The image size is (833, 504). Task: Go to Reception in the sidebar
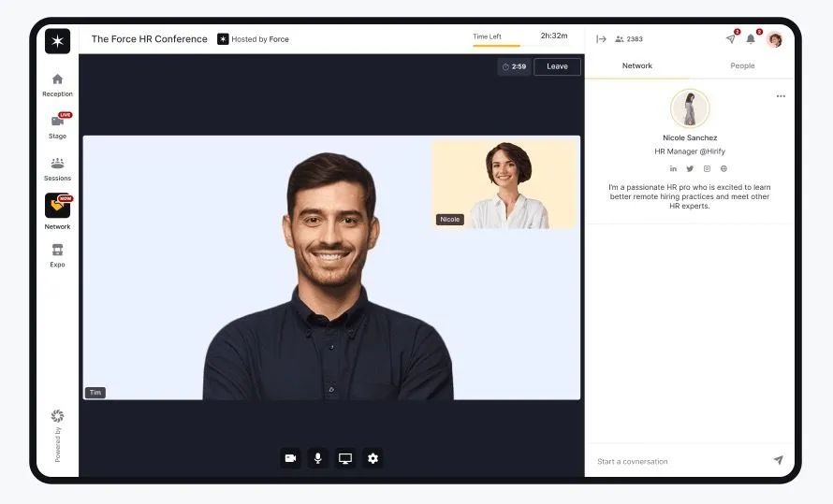click(x=57, y=85)
